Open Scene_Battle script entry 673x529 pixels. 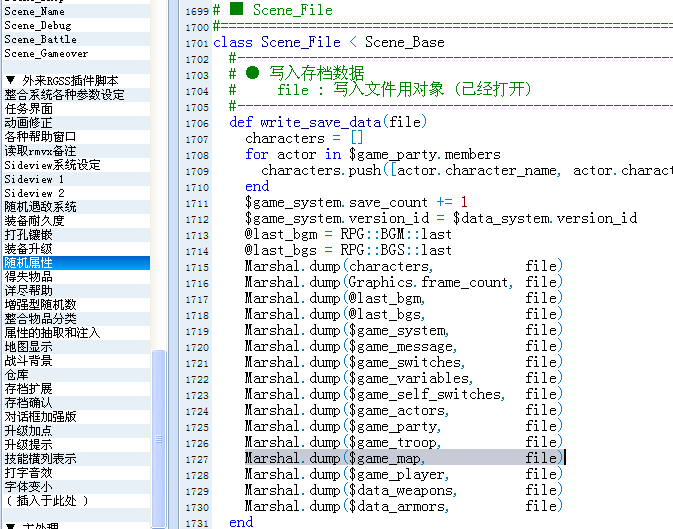[x=76, y=40]
